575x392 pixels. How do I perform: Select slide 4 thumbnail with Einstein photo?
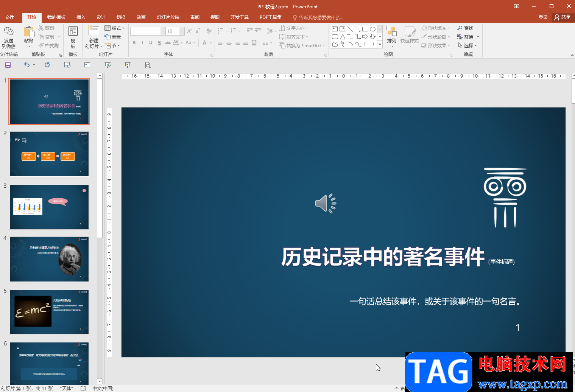[x=49, y=259]
